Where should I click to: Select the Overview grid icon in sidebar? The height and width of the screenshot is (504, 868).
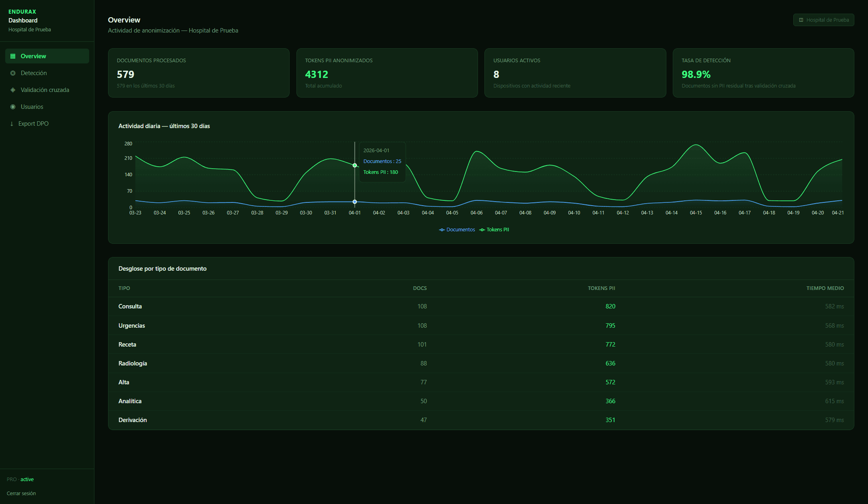click(x=14, y=56)
